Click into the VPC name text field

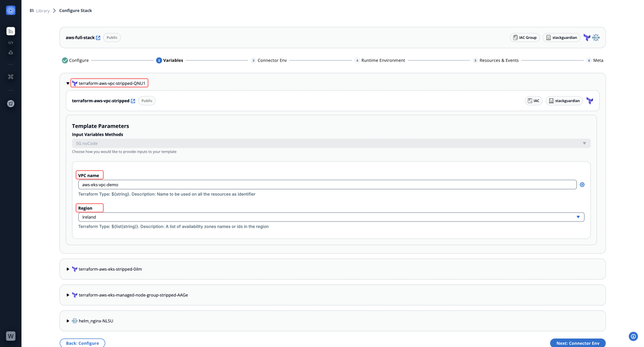click(x=327, y=184)
